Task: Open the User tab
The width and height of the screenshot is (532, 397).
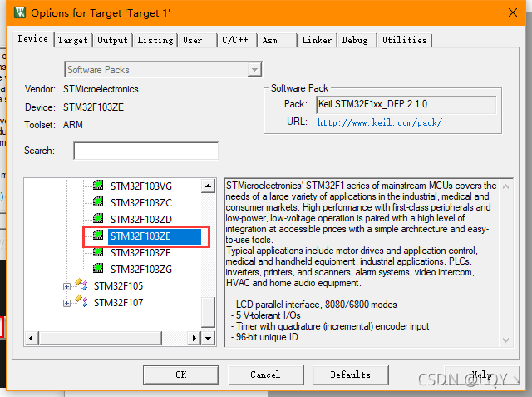Action: pyautogui.click(x=197, y=41)
